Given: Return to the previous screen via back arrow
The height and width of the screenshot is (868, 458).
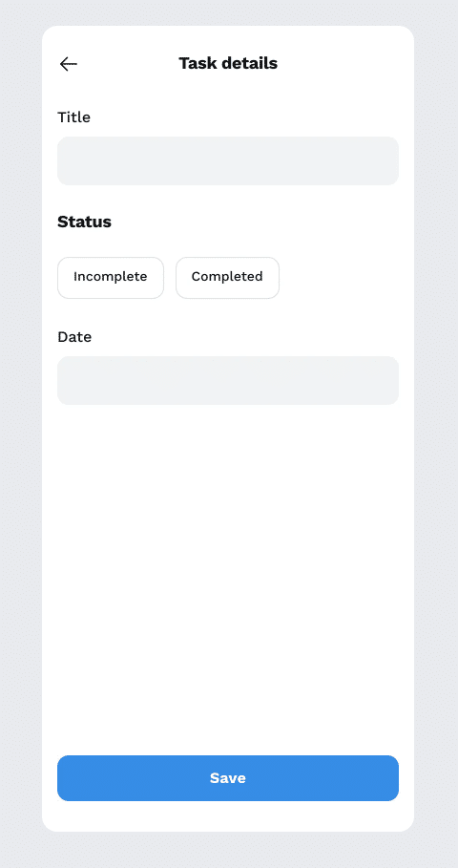Looking at the screenshot, I should 68,64.
